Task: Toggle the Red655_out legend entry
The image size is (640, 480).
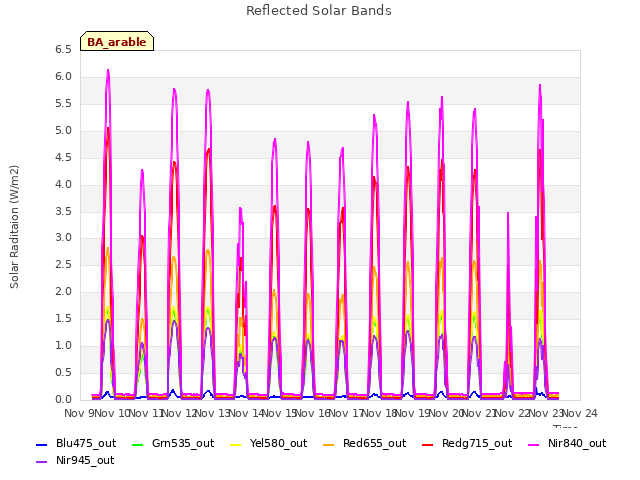Action: pyautogui.click(x=364, y=444)
